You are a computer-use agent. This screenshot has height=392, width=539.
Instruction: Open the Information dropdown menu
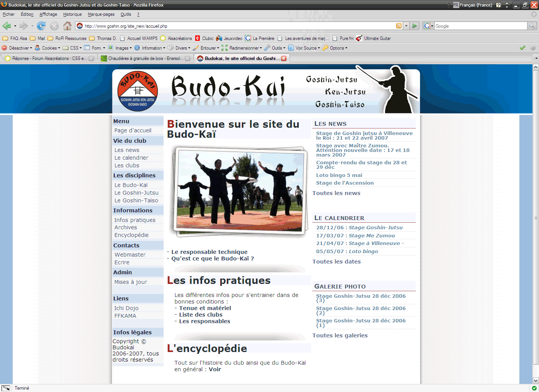[150, 48]
